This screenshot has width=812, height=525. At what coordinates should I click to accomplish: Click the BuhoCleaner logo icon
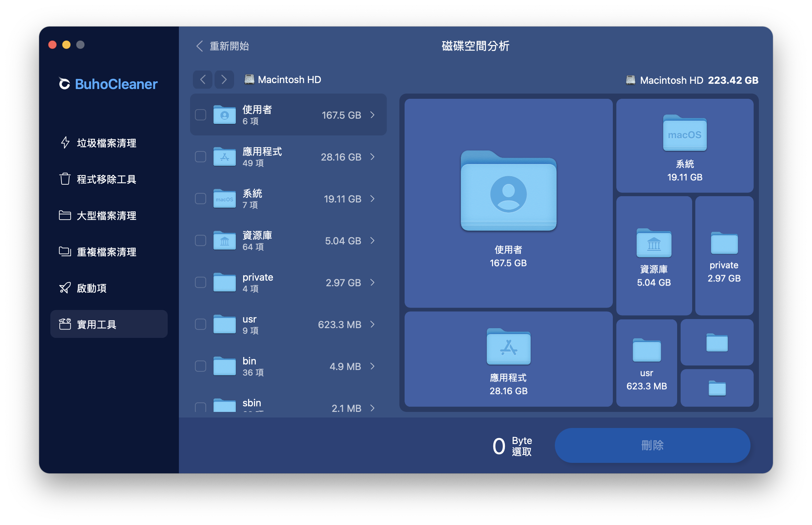64,84
